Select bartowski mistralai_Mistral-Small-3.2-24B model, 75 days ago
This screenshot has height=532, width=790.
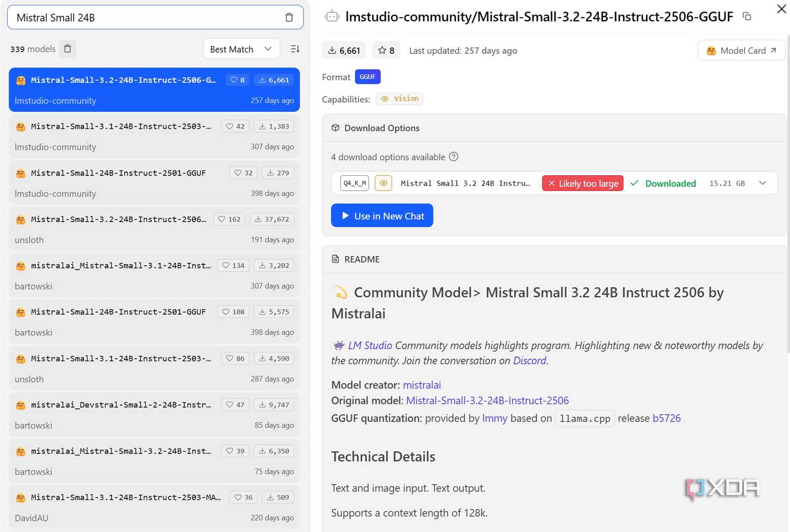coord(154,461)
